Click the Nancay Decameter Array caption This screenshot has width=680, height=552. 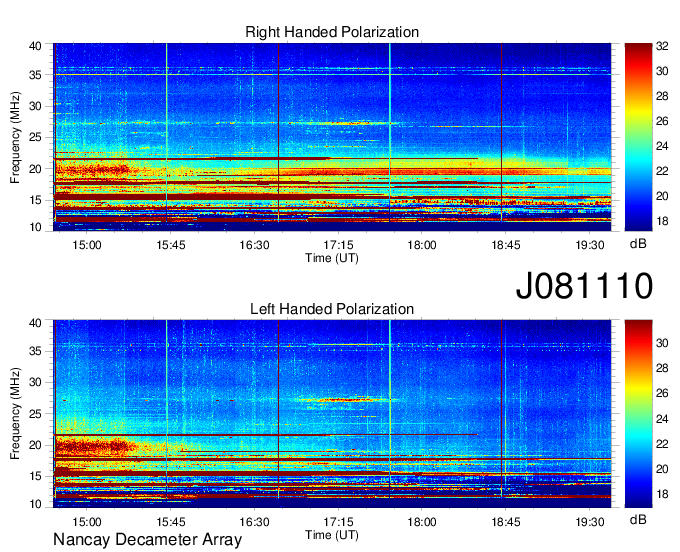point(147,539)
